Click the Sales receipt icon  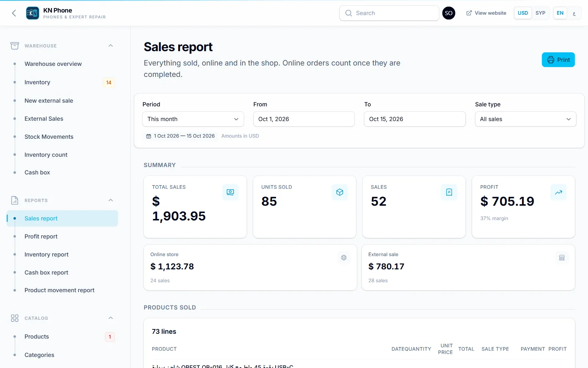(449, 192)
